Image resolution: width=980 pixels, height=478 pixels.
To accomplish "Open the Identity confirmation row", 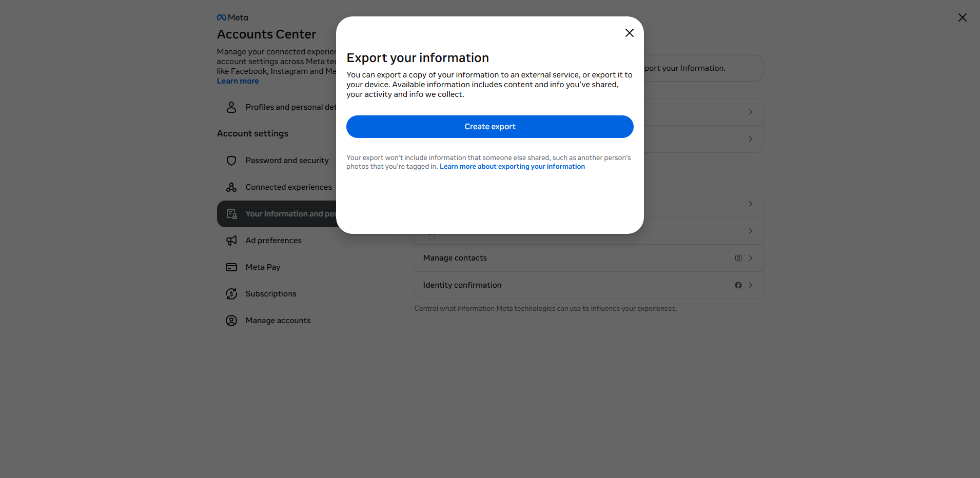I will [x=589, y=285].
